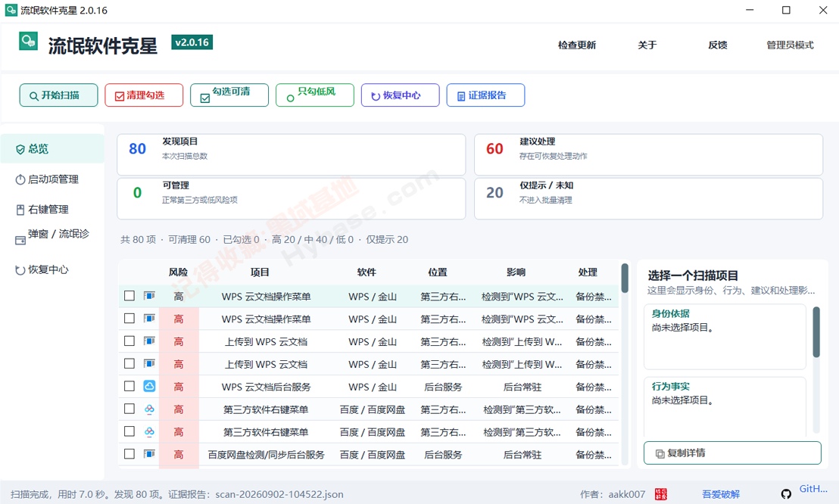Switch to 管理员模式
Screen dimensions: 839x504
coord(791,45)
